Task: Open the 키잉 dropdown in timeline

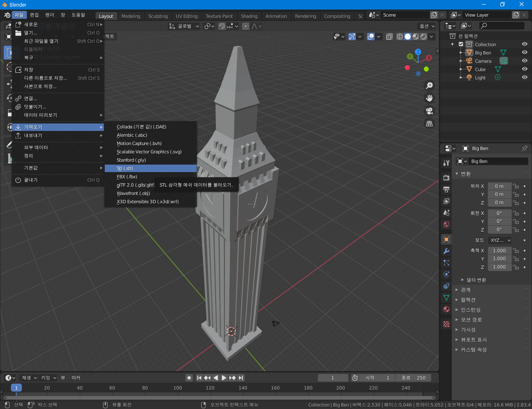Action: pos(48,378)
